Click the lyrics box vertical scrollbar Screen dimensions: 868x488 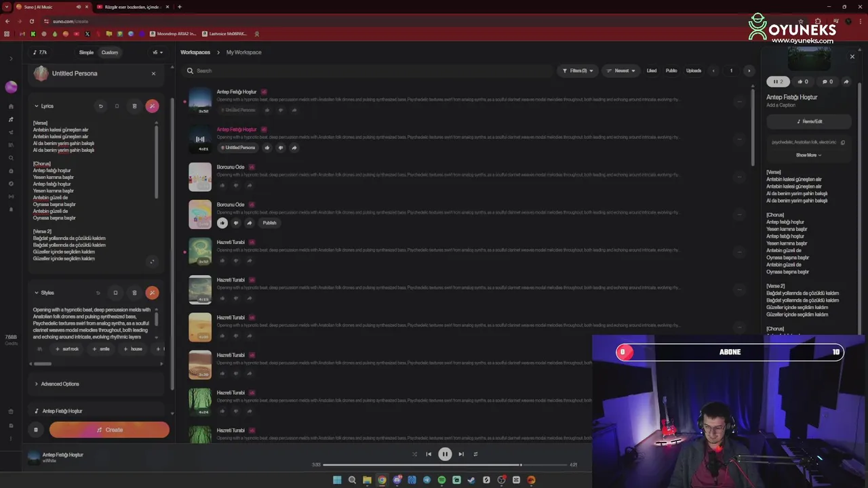(157, 163)
